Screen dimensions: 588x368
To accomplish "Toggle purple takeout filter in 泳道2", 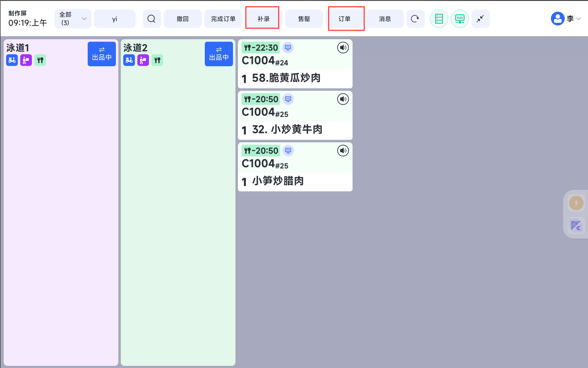I will 143,60.
